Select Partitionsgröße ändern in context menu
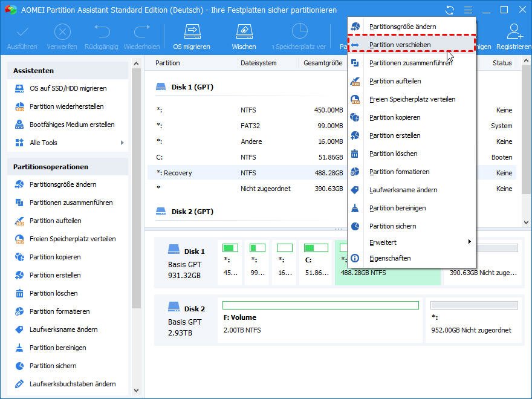Screen dimensions: 532x399 pos(412,27)
